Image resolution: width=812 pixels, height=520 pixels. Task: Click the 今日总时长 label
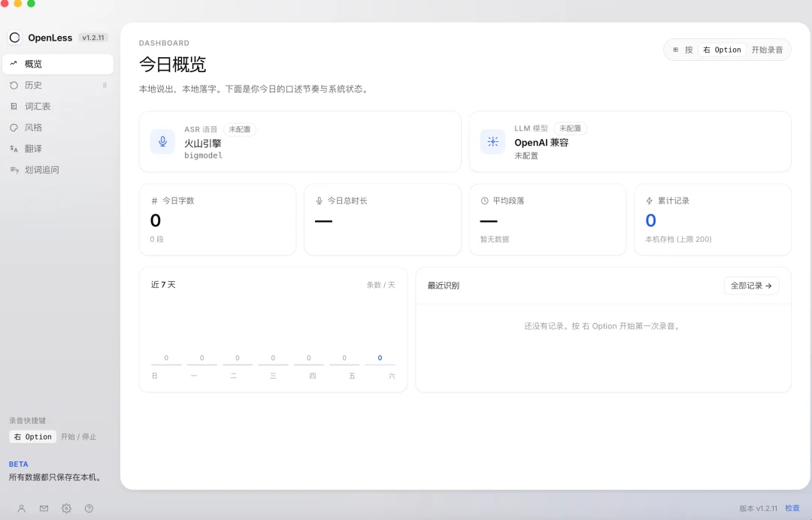tap(347, 201)
